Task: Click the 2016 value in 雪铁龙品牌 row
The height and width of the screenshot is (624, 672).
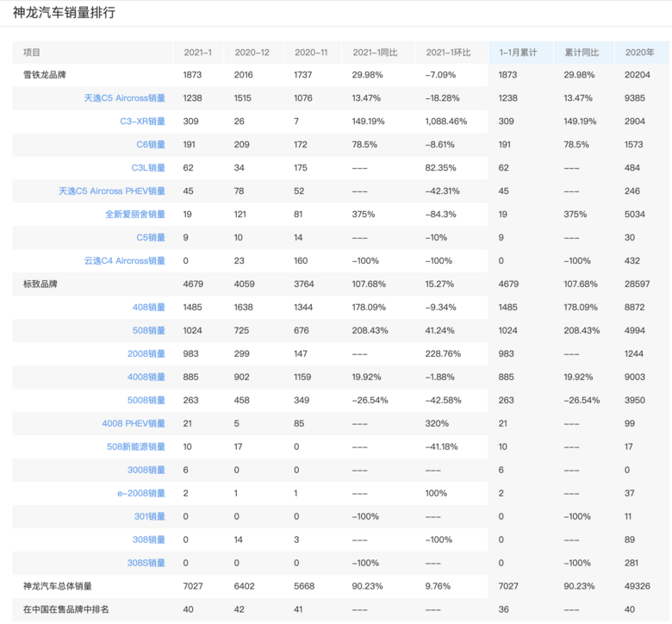Action: pos(243,75)
